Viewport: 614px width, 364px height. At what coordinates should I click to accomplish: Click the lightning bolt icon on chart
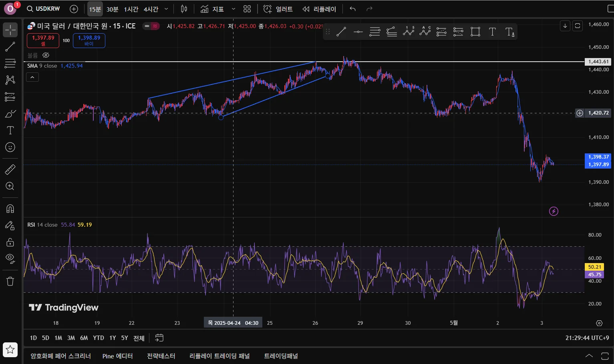(x=554, y=211)
